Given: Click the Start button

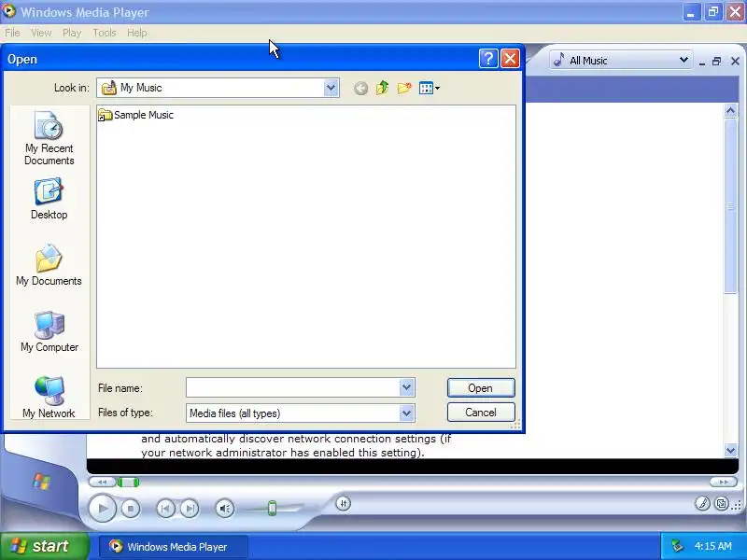Looking at the screenshot, I should click(44, 546).
